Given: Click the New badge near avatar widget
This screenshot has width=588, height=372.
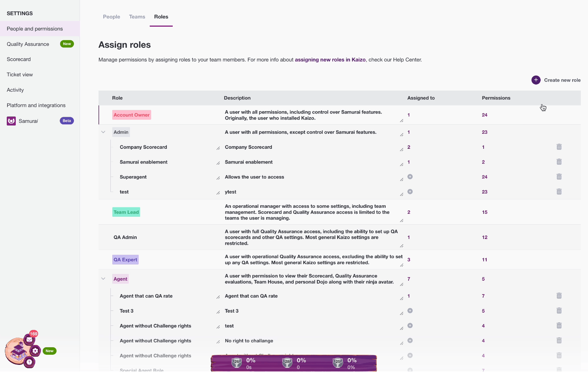Looking at the screenshot, I should coord(50,351).
